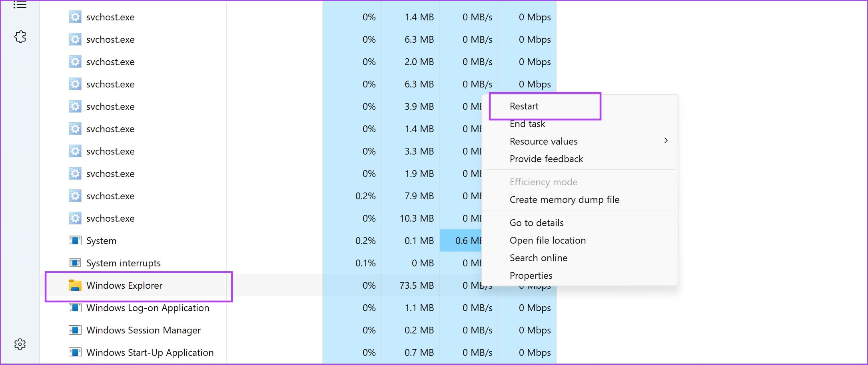
Task: Select Restart from the context menu
Action: (524, 106)
